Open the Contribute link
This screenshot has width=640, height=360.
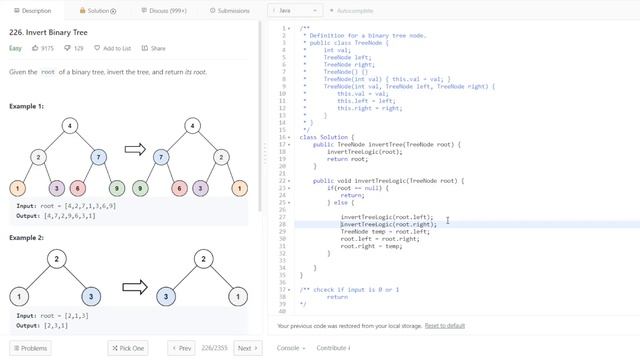(x=333, y=348)
